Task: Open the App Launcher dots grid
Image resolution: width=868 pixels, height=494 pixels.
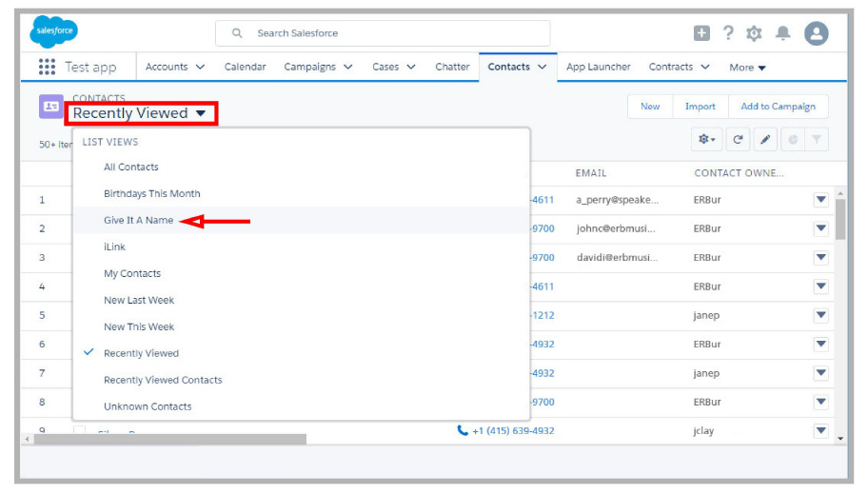Action: click(x=47, y=67)
